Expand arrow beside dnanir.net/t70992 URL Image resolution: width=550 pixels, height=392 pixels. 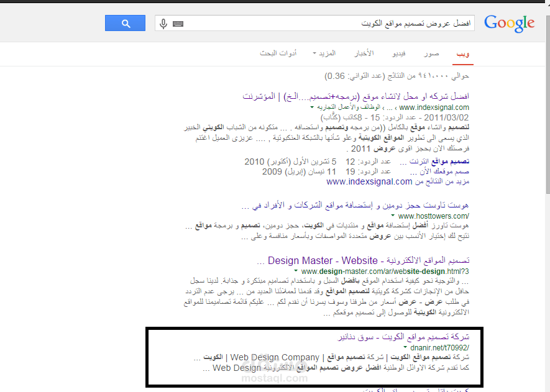(405, 347)
